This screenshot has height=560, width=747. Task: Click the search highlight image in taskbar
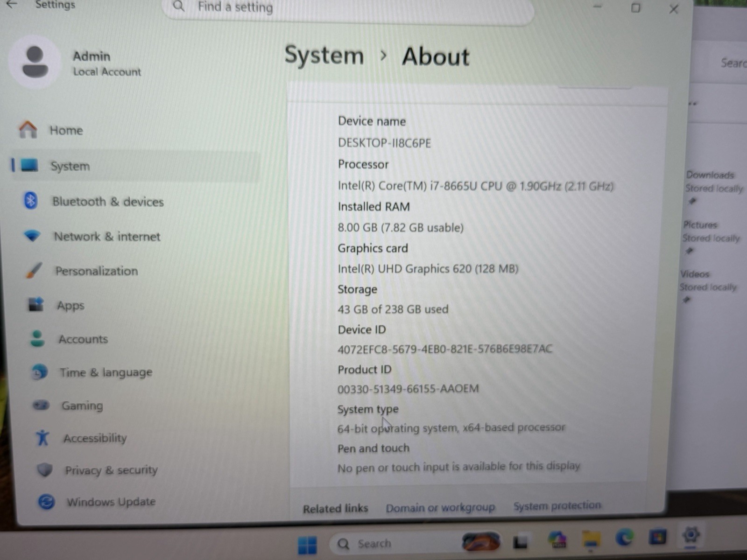point(480,541)
